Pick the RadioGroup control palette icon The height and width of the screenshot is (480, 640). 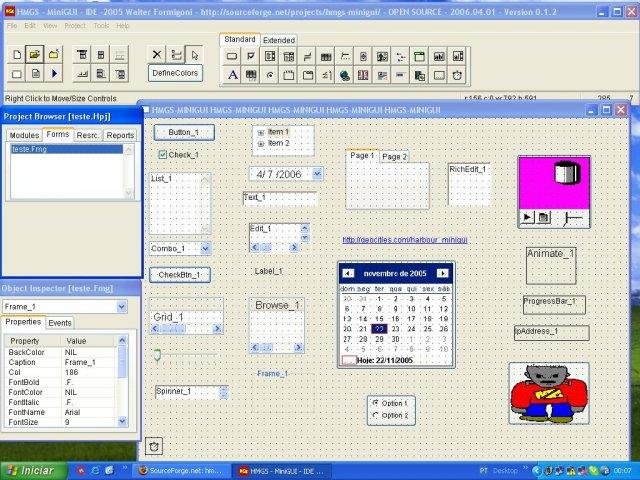(x=270, y=75)
